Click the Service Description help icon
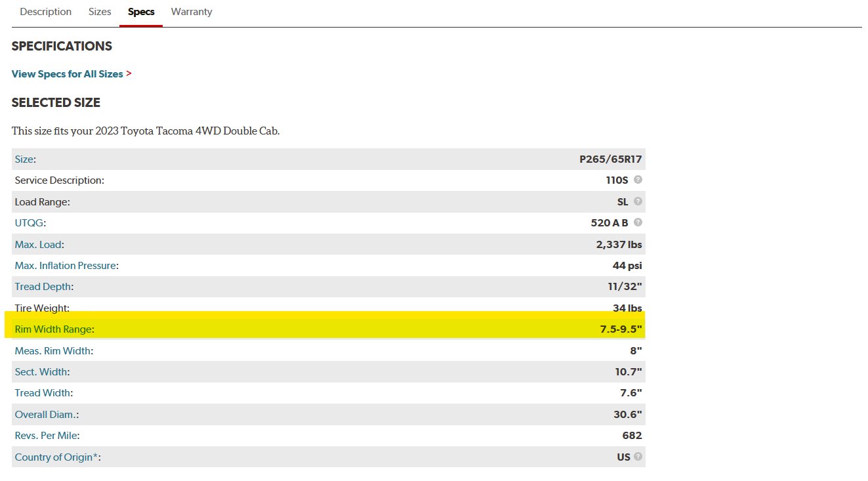The image size is (868, 481). coord(638,180)
